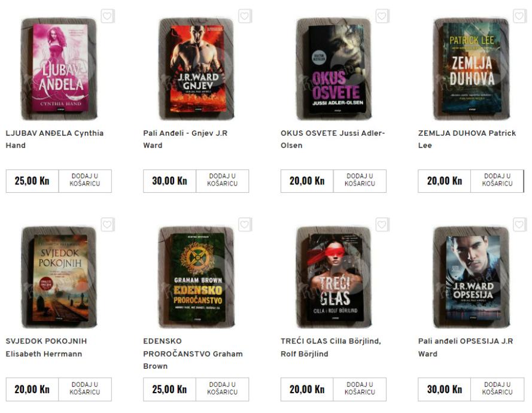Open SVJEDOK POKOJNIH Elisabeth Herrmann link

pos(46,348)
